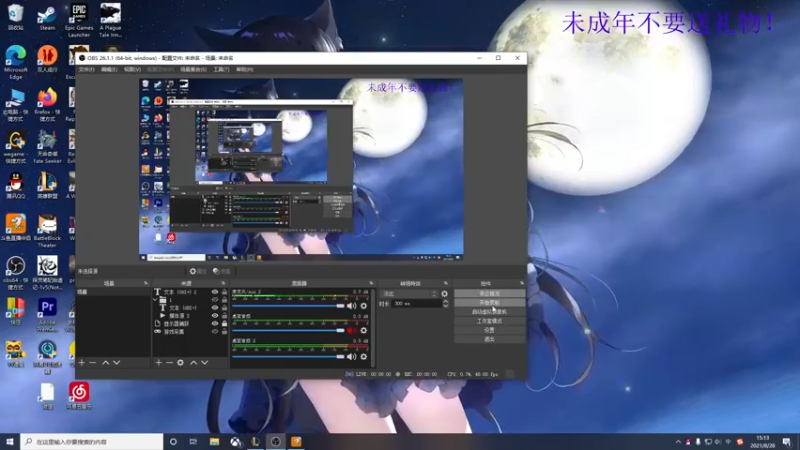Open source Filters button above docks
This screenshot has width=800, height=450.
(x=221, y=271)
